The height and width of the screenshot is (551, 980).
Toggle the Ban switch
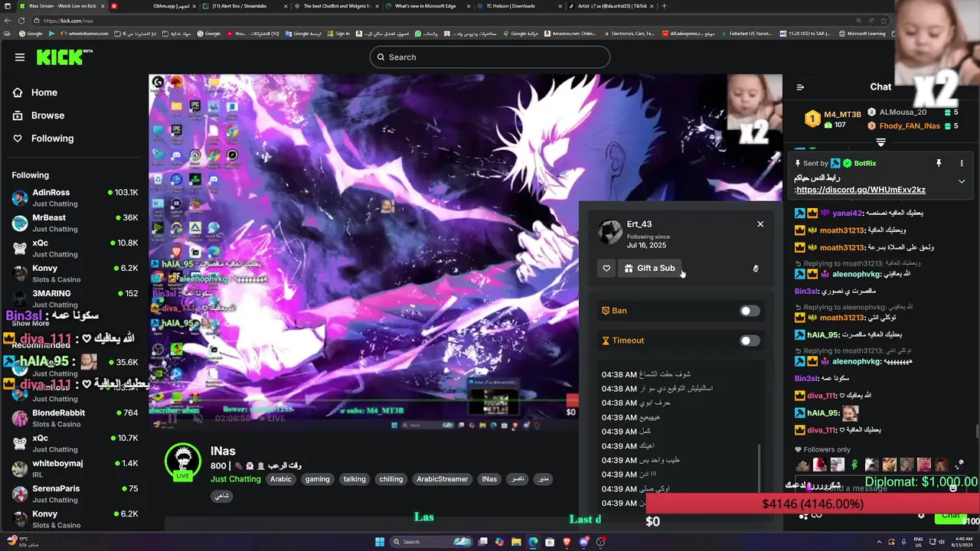[x=750, y=311]
